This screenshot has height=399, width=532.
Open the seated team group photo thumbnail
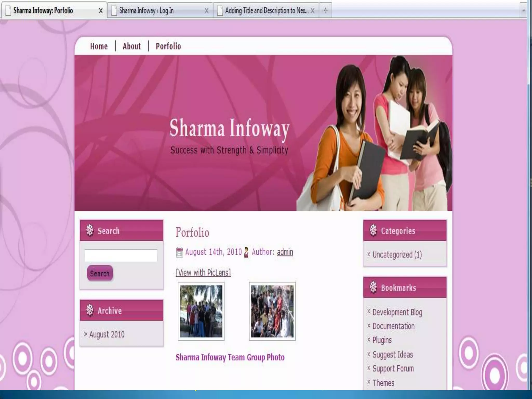click(272, 311)
